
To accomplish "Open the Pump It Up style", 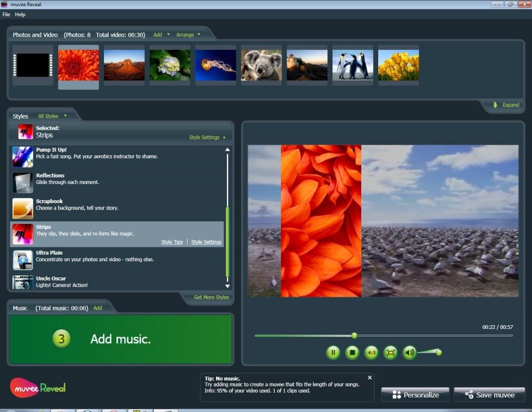I will click(22, 156).
